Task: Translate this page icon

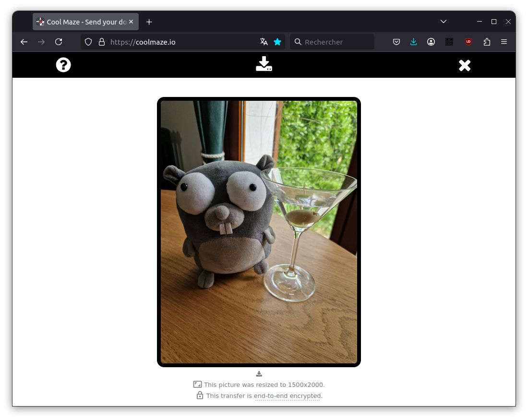Action: pyautogui.click(x=264, y=42)
